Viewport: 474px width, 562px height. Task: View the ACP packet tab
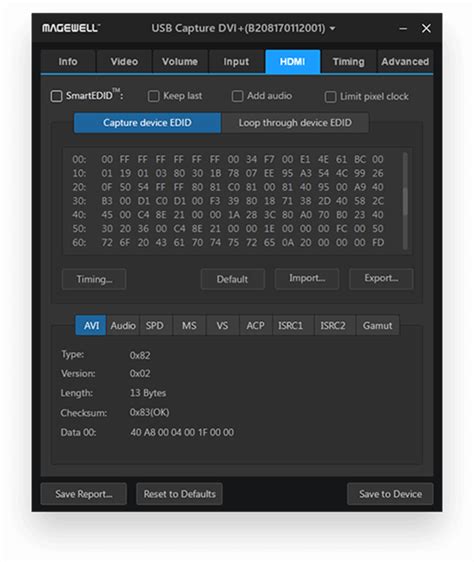click(255, 325)
